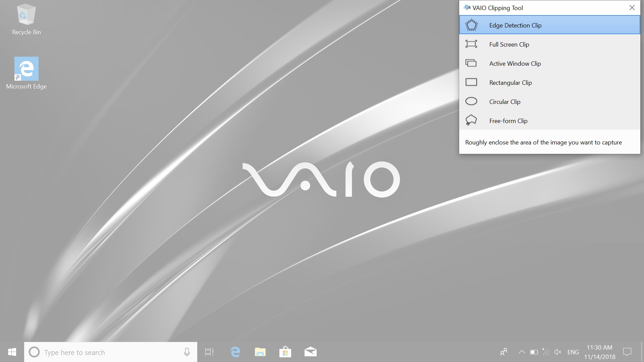
Task: Close the VAIO Clipping Tool window
Action: click(x=632, y=8)
